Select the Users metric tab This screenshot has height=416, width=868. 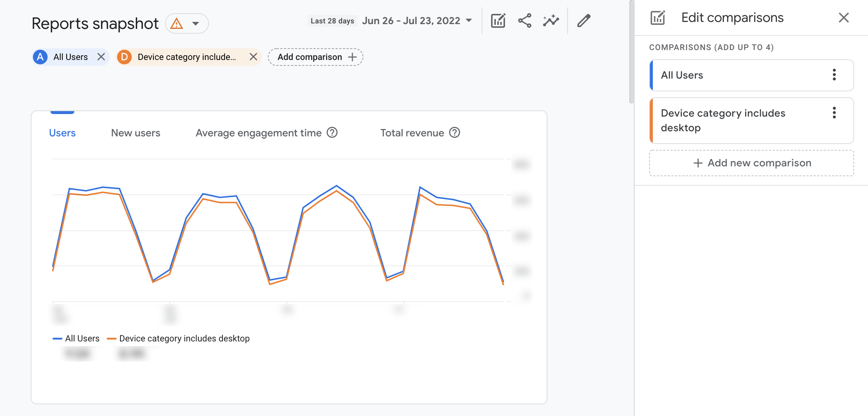[62, 132]
